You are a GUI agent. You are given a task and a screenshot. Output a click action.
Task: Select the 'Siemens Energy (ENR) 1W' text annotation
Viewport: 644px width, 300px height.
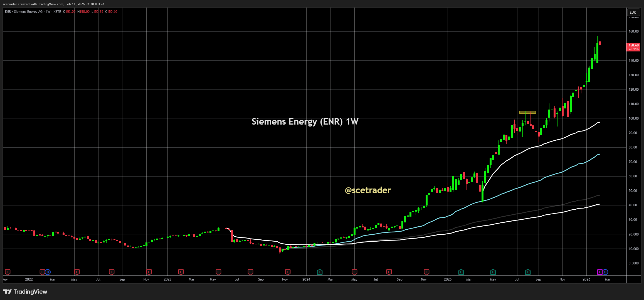[x=305, y=122]
